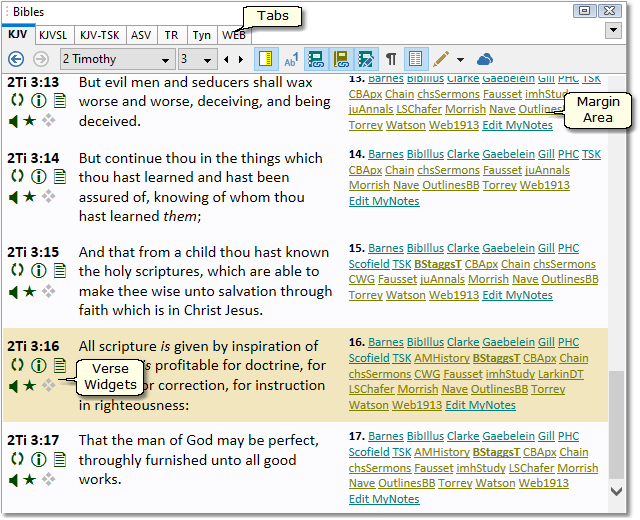Switch to the TR tab

(x=171, y=35)
